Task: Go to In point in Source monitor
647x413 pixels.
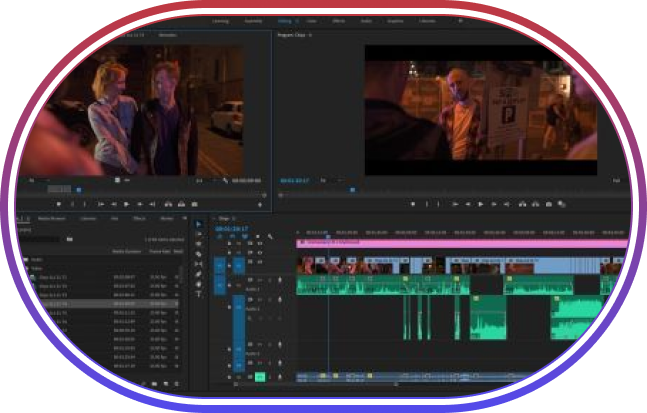Action: click(x=101, y=204)
